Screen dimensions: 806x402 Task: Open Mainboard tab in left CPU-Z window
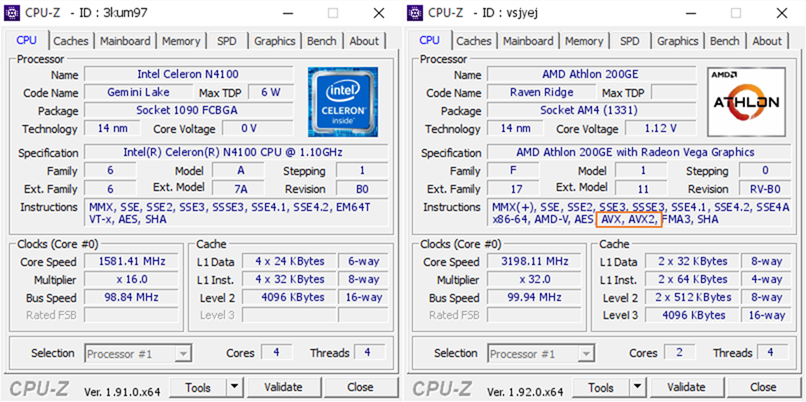point(125,41)
